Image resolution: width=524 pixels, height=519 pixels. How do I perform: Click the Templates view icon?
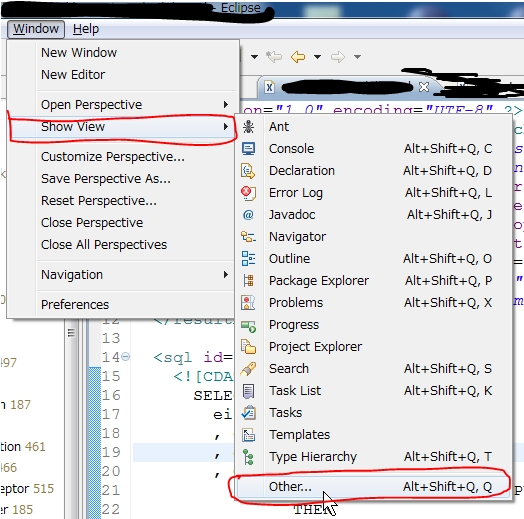coord(248,435)
